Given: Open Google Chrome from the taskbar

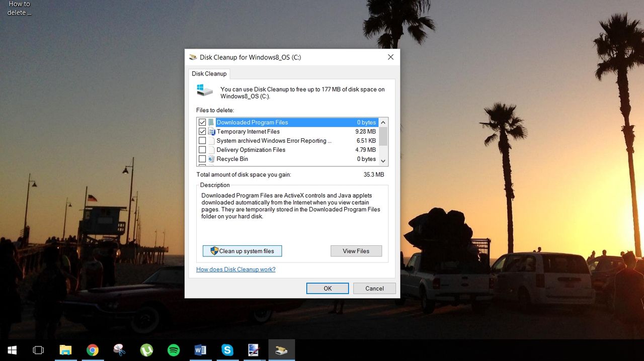Looking at the screenshot, I should click(x=93, y=349).
